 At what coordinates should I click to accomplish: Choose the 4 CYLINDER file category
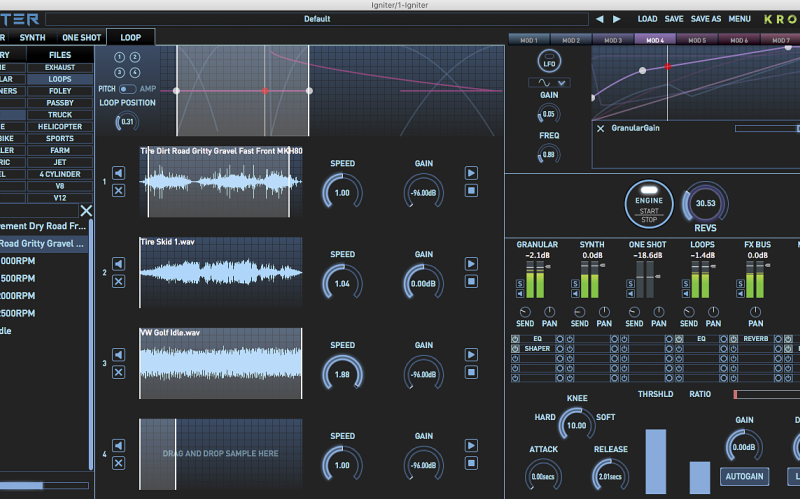point(60,174)
